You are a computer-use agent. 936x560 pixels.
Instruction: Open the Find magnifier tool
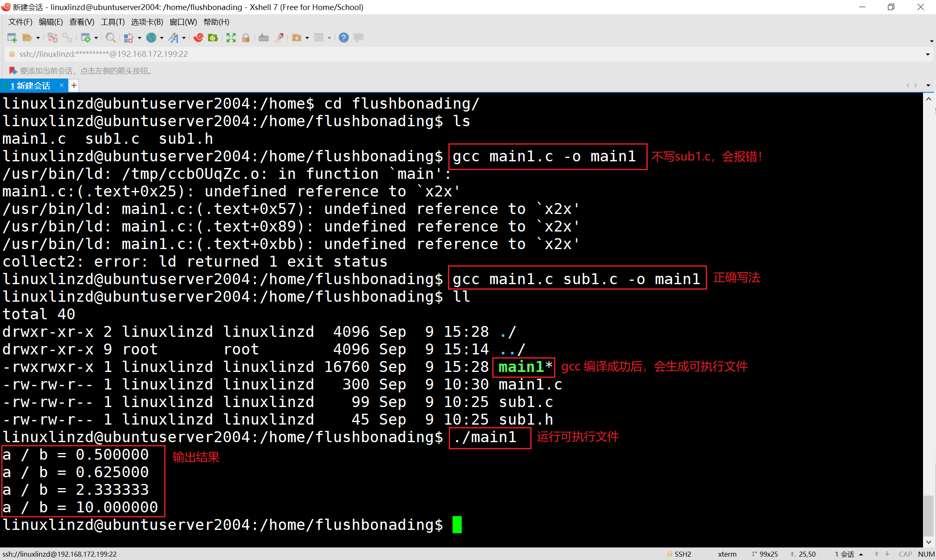click(111, 38)
